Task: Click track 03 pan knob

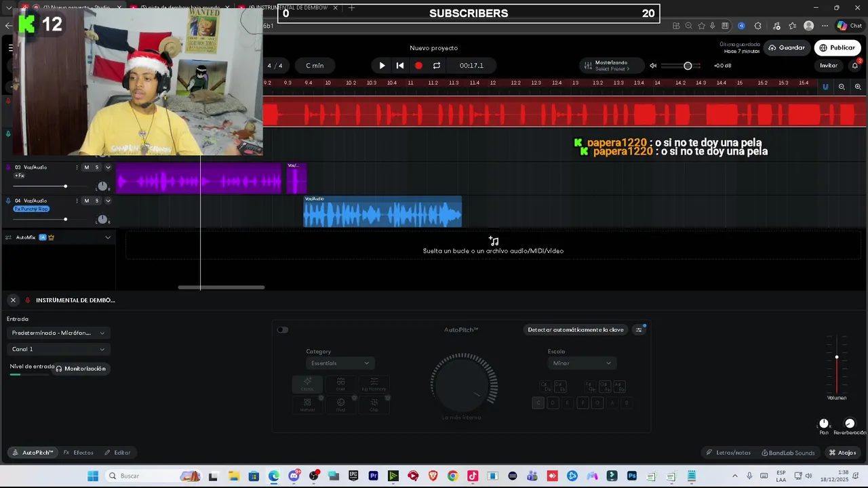Action: (x=102, y=186)
